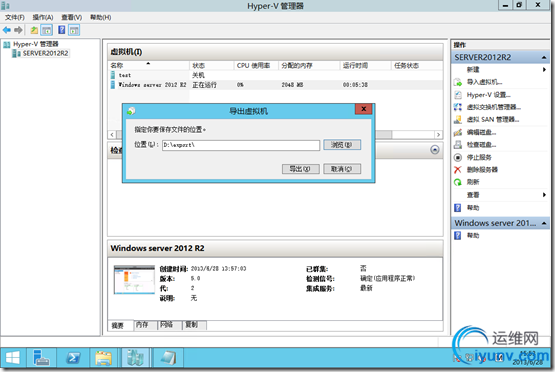Click the Hyper-V 设置 icon
Image resolution: width=555 pixels, height=372 pixels.
pos(458,95)
